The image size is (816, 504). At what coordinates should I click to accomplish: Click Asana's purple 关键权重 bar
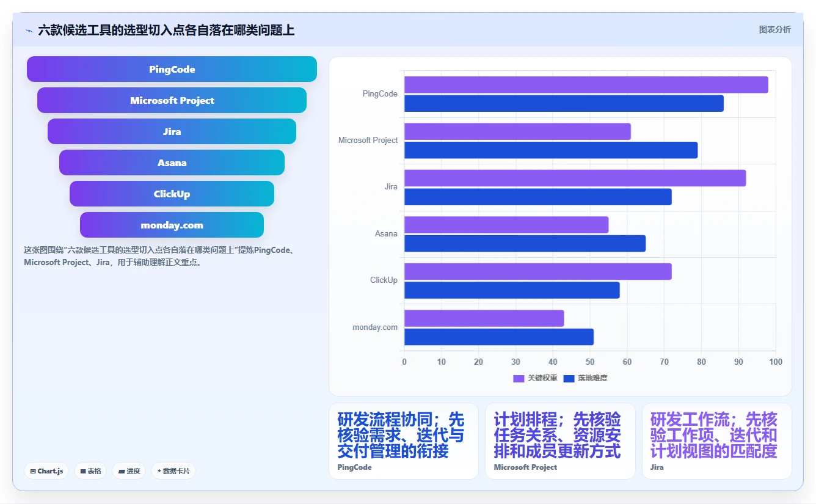click(x=506, y=225)
